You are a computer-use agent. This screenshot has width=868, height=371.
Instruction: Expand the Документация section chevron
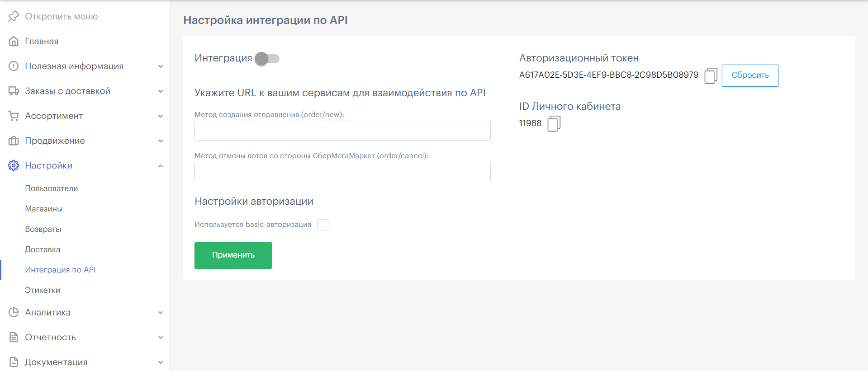coord(161,362)
